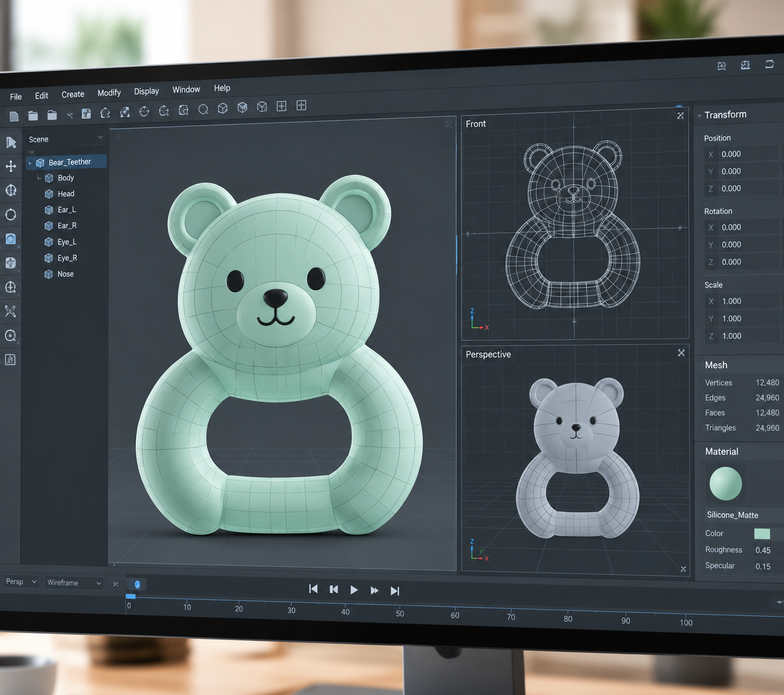Select the Nose object in Scene tree
This screenshot has height=695, width=784.
pos(65,274)
